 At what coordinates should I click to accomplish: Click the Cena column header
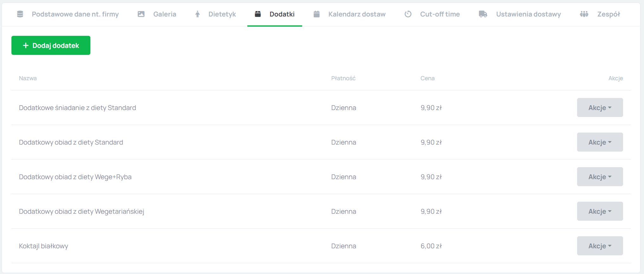427,78
